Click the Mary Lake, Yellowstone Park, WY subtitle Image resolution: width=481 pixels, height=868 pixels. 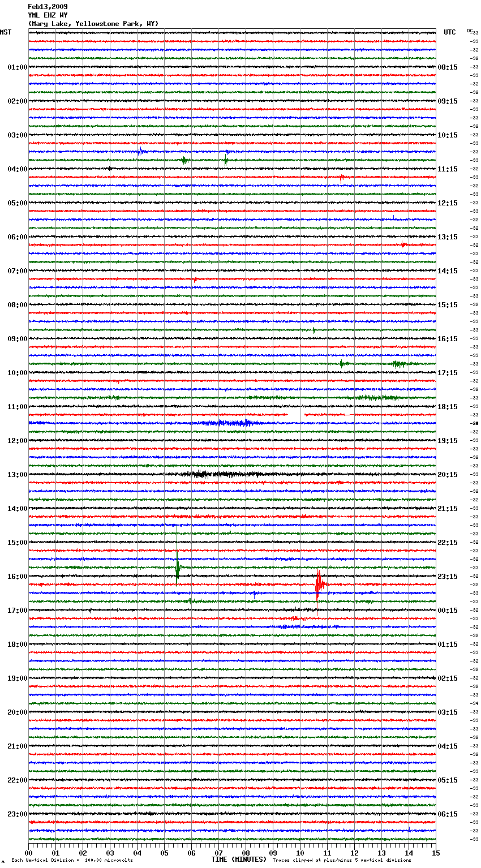click(93, 24)
